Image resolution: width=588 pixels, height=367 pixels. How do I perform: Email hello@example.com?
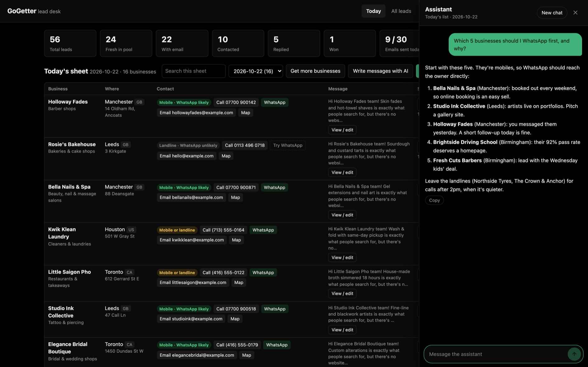pos(186,156)
